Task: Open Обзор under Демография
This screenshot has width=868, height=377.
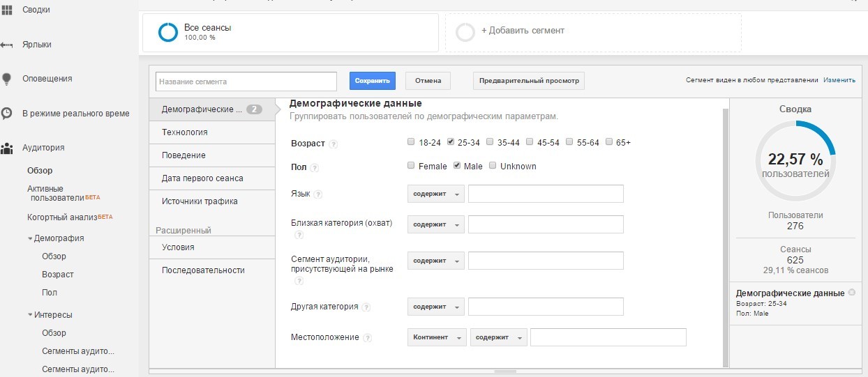Action: pyautogui.click(x=54, y=256)
